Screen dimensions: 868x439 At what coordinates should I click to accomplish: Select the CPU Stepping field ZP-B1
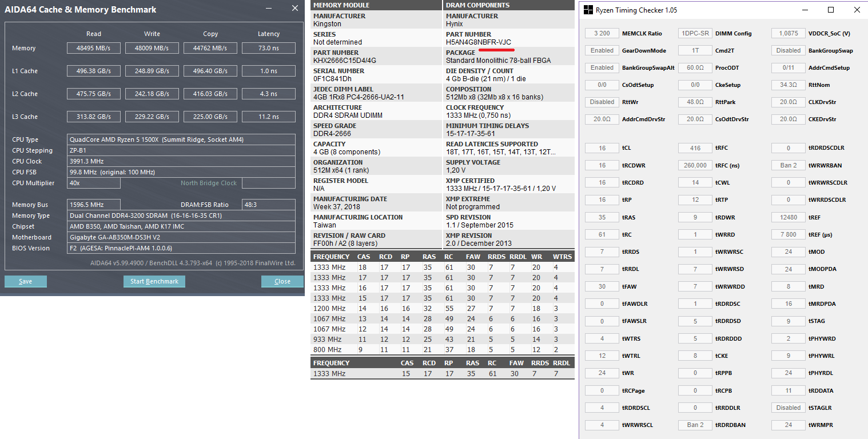pyautogui.click(x=181, y=150)
